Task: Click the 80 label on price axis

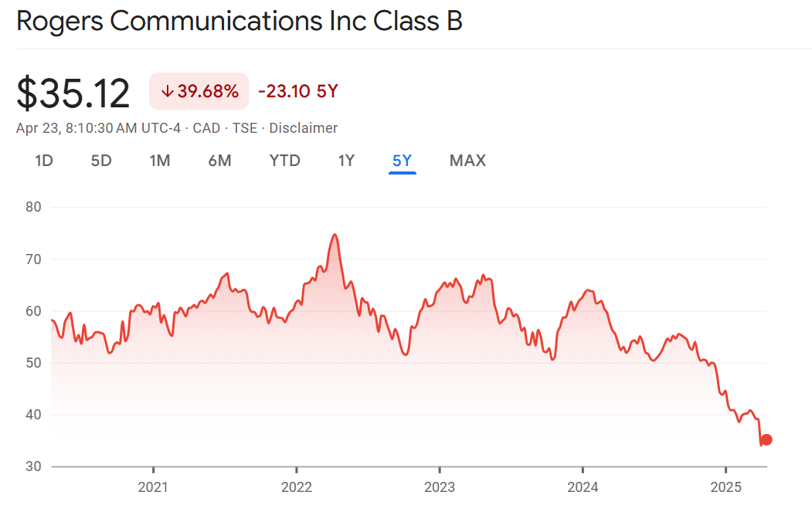Action: click(33, 207)
